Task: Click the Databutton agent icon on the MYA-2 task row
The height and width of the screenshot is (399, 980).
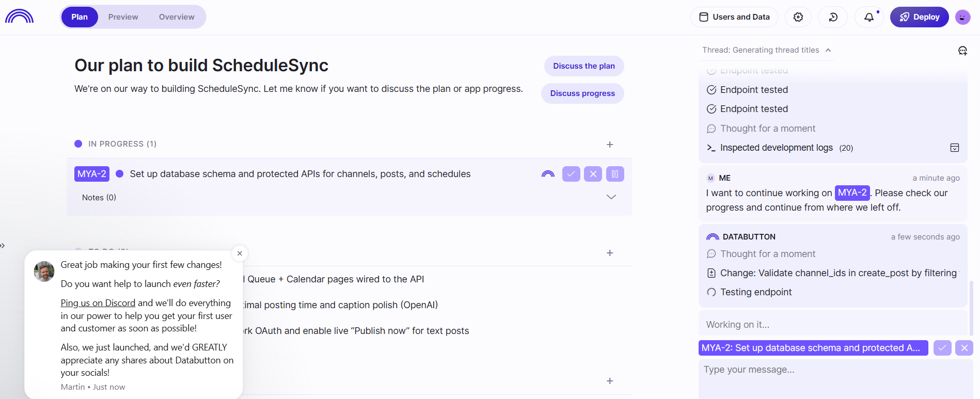Action: click(x=548, y=174)
